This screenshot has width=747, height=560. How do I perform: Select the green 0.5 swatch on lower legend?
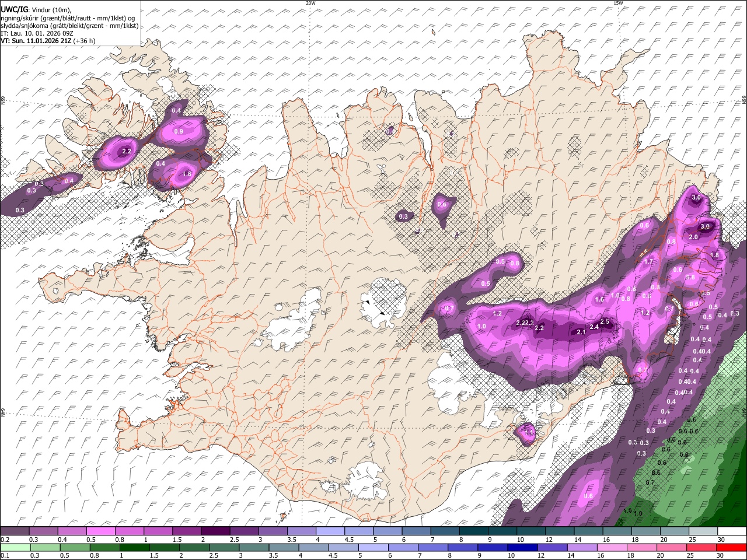(x=75, y=547)
